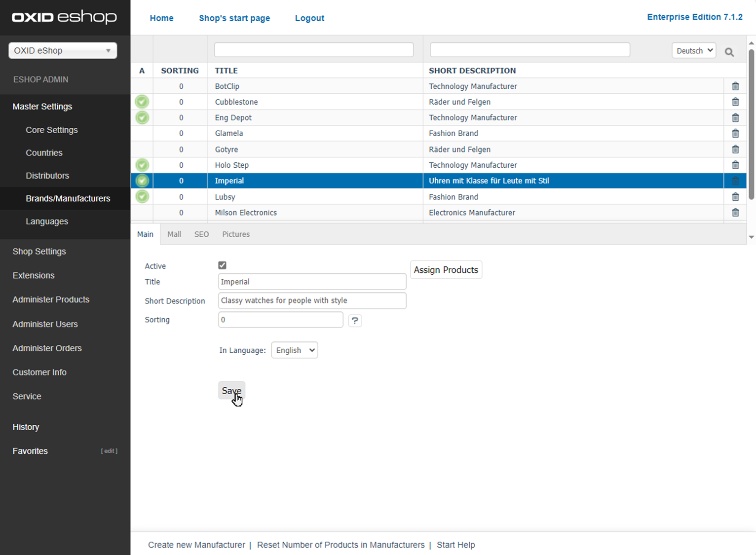
Task: Open Core Settings in sidebar
Action: (52, 130)
